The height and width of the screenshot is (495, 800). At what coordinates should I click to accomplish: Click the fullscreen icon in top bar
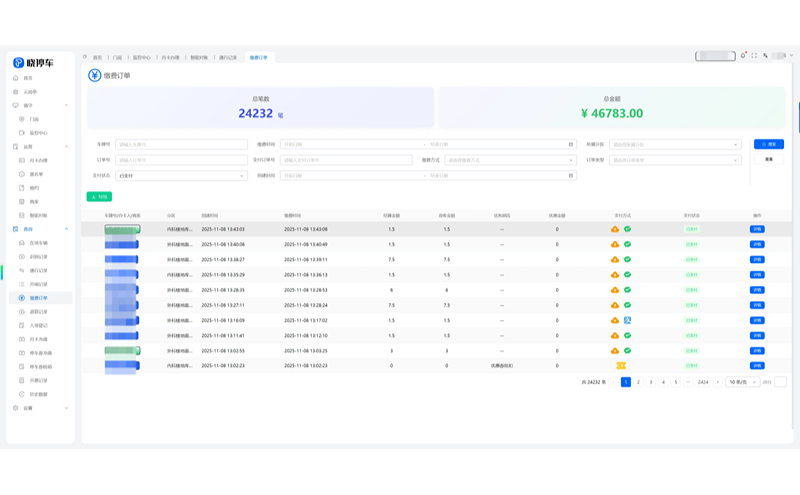754,56
